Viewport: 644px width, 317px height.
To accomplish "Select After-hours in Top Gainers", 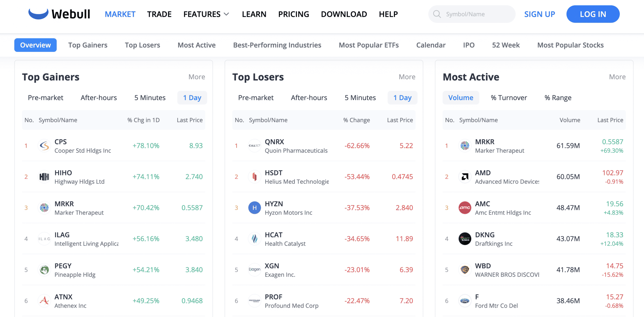I will click(99, 98).
